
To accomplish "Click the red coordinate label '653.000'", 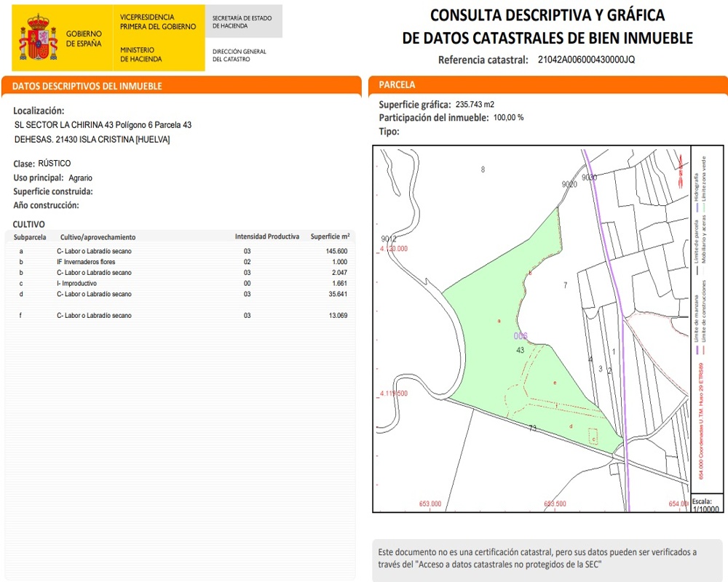I will point(430,503).
